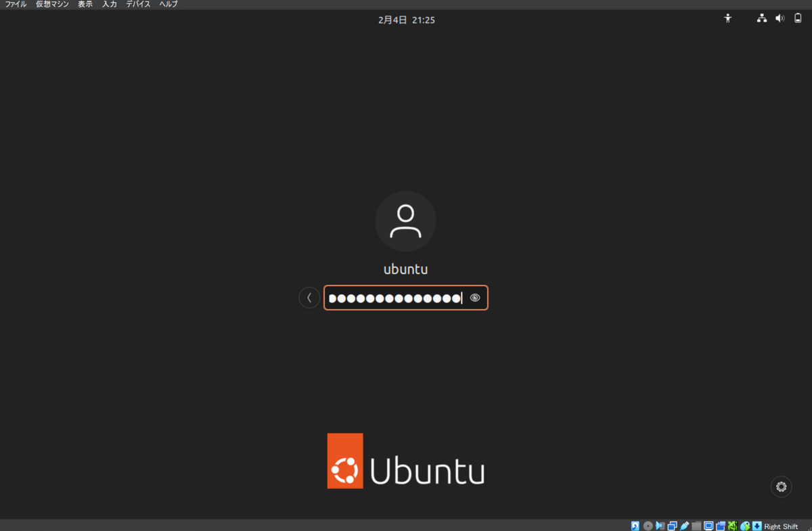Open the session options gear button
The width and height of the screenshot is (812, 531).
(782, 487)
